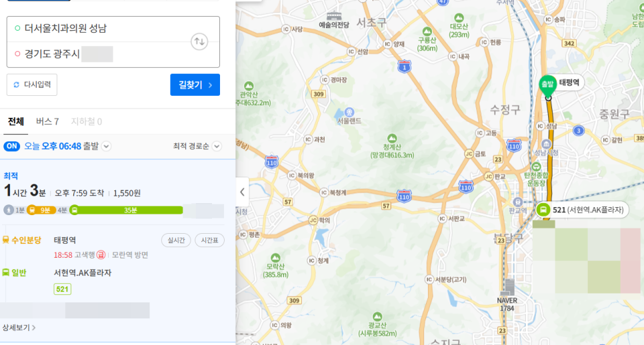
Task: Select the 전체 tab
Action: click(x=16, y=122)
